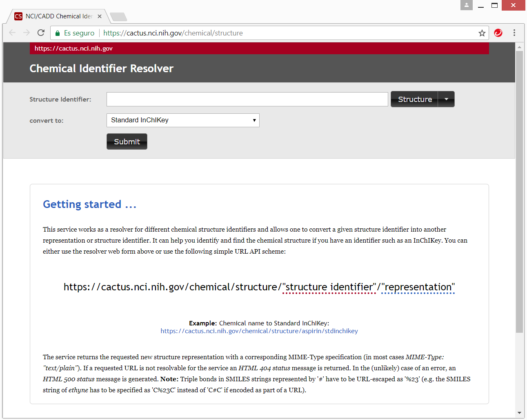Click the 'Structure Identifier:' label

60,99
